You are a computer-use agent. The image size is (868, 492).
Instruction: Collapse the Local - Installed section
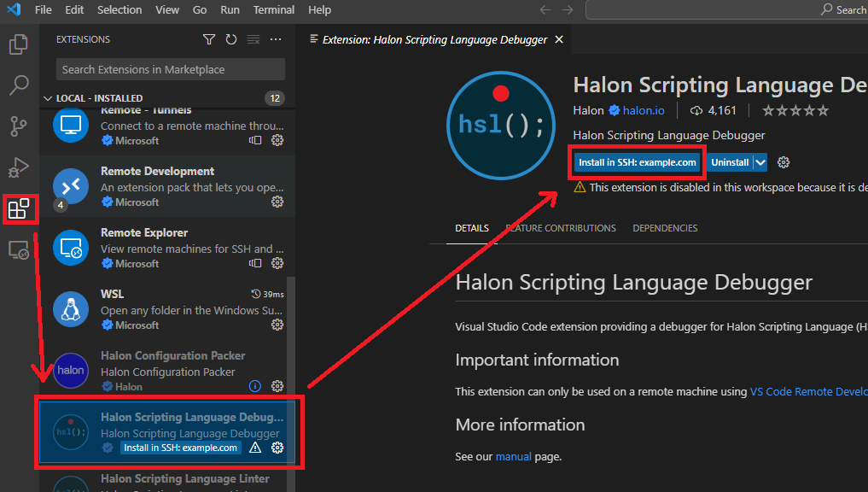tap(48, 98)
